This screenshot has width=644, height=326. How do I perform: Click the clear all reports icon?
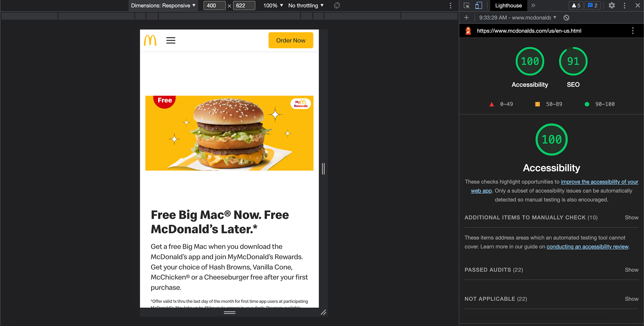567,18
